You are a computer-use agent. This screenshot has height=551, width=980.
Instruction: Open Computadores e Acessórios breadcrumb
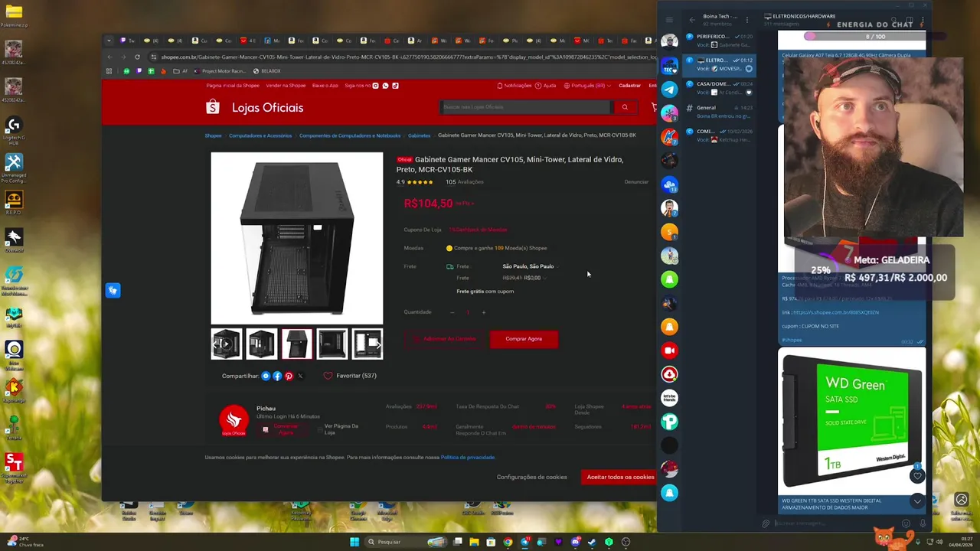[x=260, y=135]
